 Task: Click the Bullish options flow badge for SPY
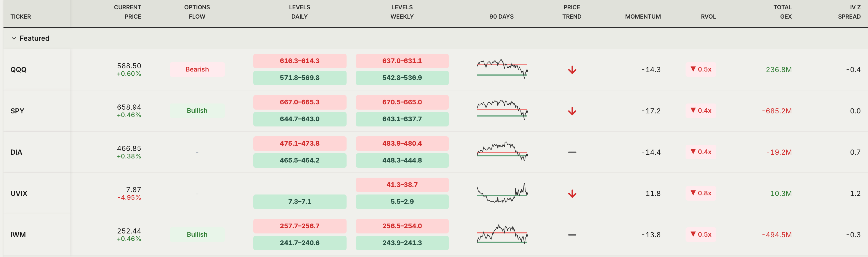(x=197, y=111)
